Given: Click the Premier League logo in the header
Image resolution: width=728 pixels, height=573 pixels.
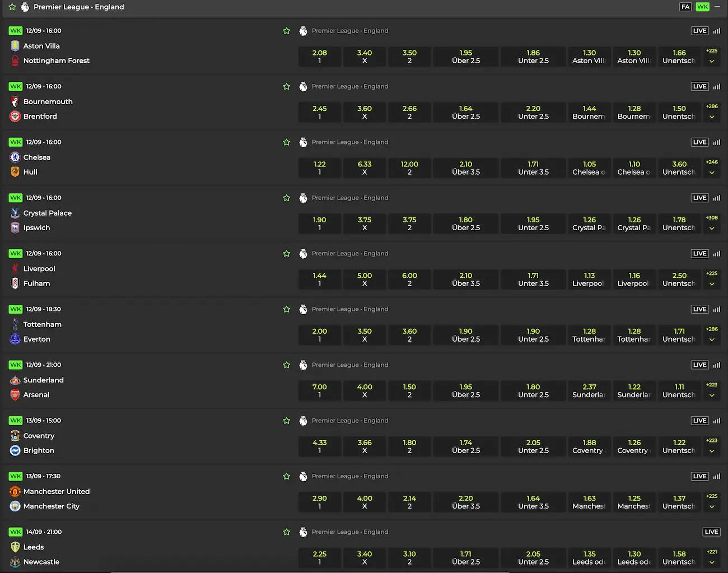Looking at the screenshot, I should click(25, 7).
